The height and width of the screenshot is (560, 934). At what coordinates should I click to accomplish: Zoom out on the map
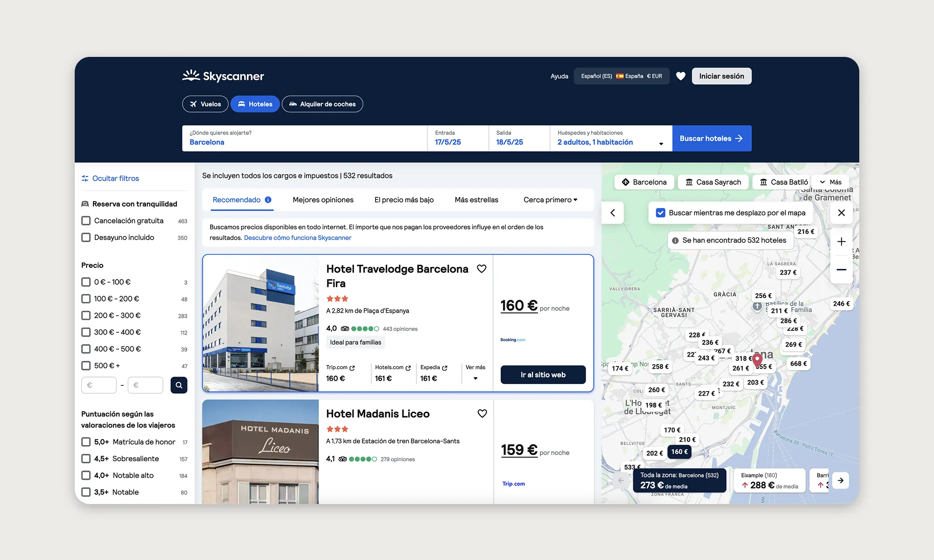pos(841,270)
